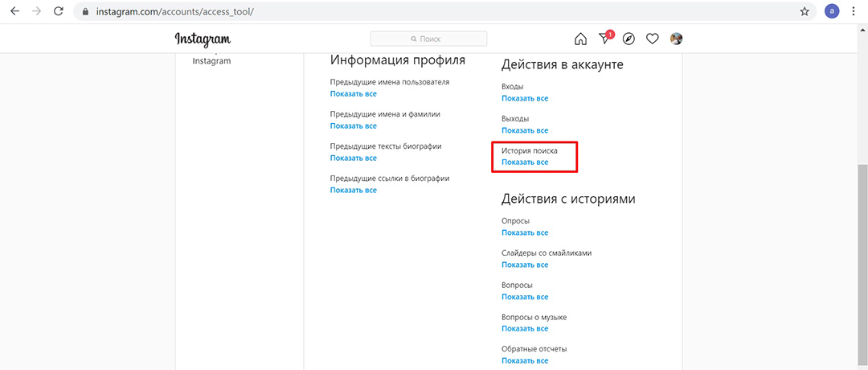Image resolution: width=868 pixels, height=370 pixels.
Task: Open the Explore compass icon
Action: click(x=628, y=39)
